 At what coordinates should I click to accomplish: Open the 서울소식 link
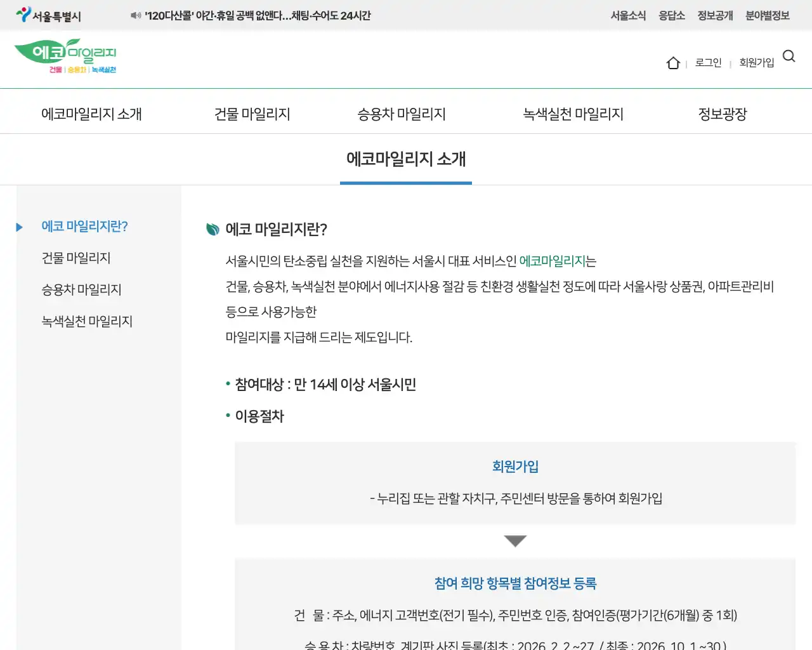pos(628,15)
